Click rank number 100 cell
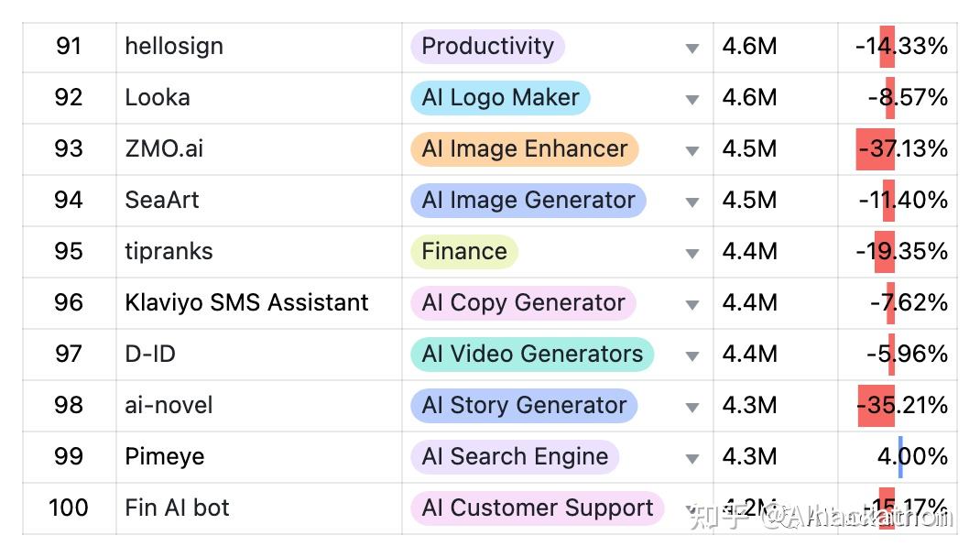 click(69, 508)
